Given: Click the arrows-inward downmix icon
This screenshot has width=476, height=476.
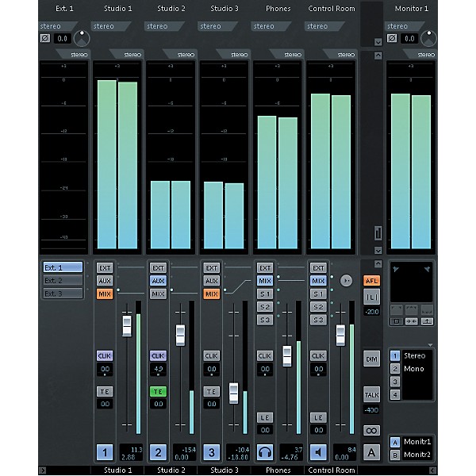Looking at the screenshot, I should click(x=412, y=321).
